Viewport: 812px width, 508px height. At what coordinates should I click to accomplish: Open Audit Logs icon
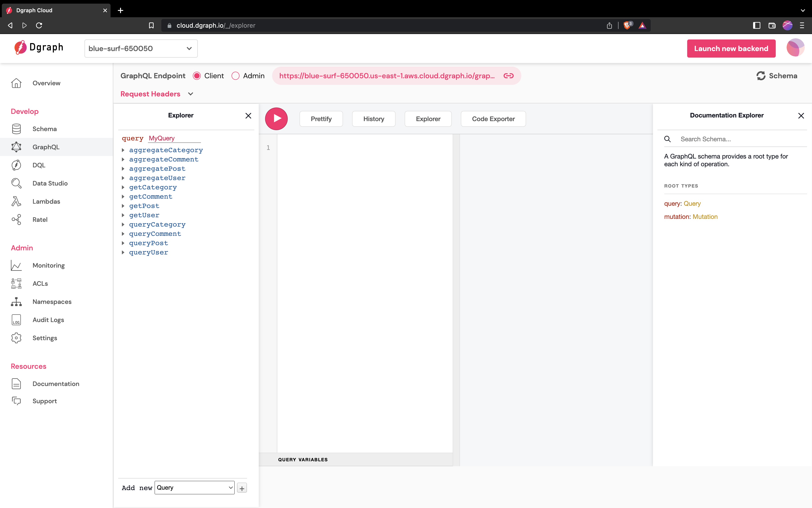pyautogui.click(x=16, y=320)
